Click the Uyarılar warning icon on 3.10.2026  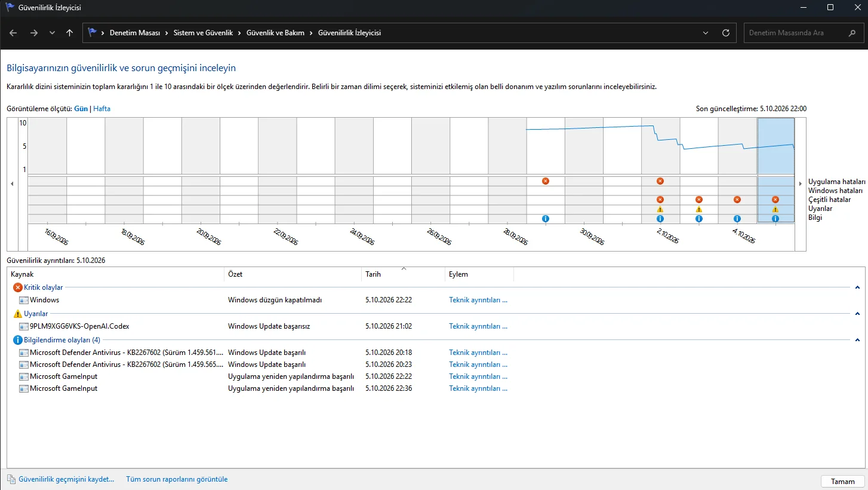(x=699, y=209)
